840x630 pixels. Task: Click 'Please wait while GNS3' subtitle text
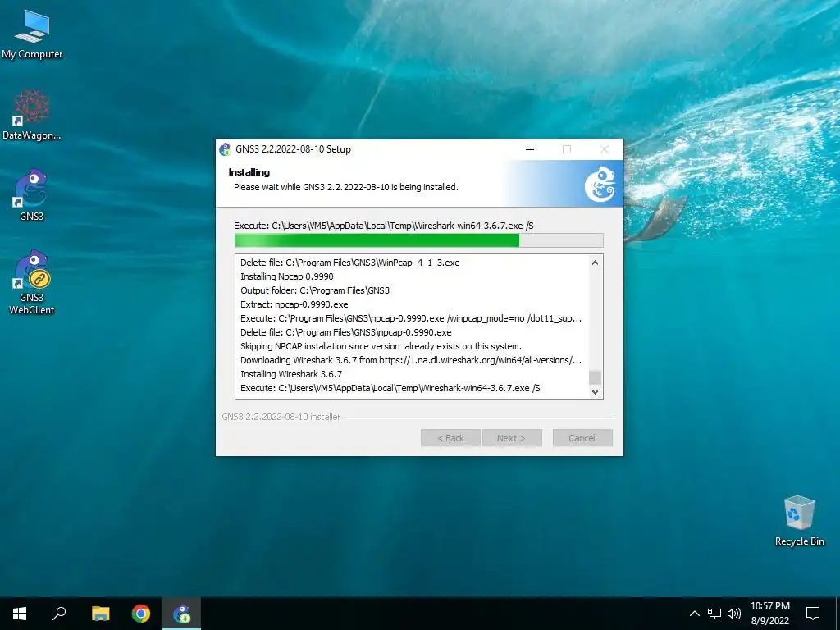pos(346,187)
